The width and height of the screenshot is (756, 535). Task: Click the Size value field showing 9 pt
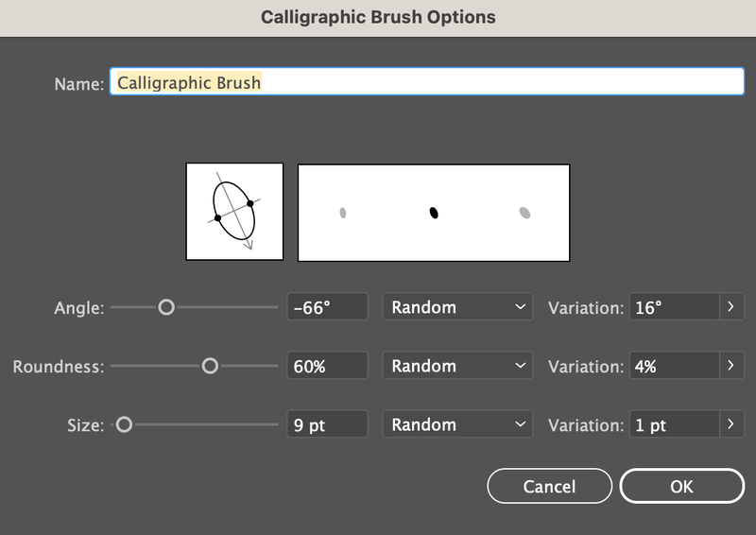pyautogui.click(x=327, y=424)
